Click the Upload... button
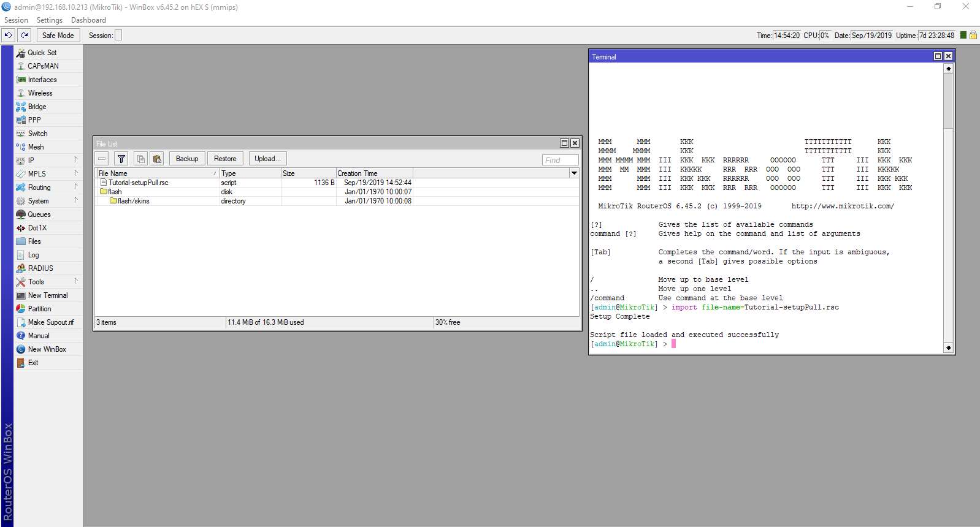This screenshot has width=980, height=527. point(267,159)
